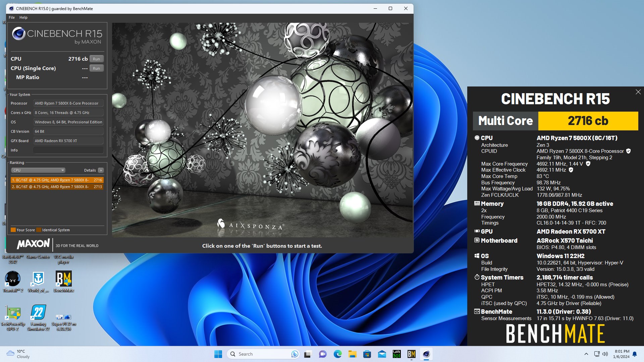The image size is (644, 362).
Task: Open the Windows Start menu
Action: coord(218,354)
